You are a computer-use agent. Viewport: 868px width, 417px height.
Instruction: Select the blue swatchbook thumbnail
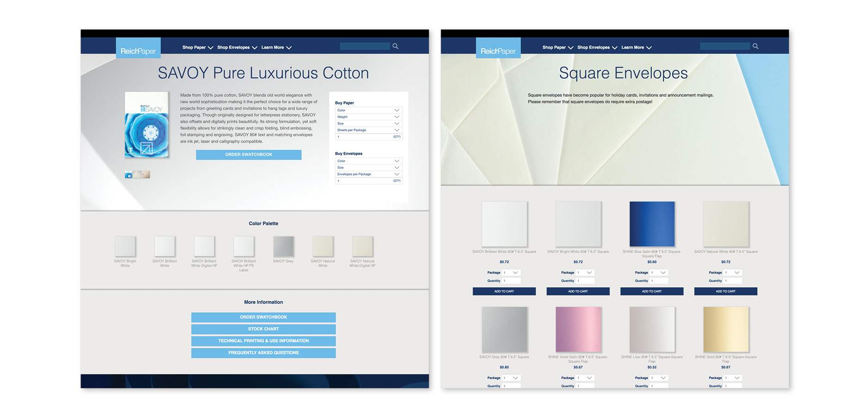coord(128,175)
